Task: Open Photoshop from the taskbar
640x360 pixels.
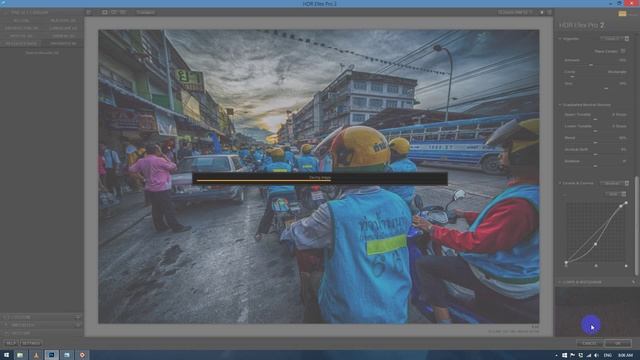Action: [x=51, y=355]
